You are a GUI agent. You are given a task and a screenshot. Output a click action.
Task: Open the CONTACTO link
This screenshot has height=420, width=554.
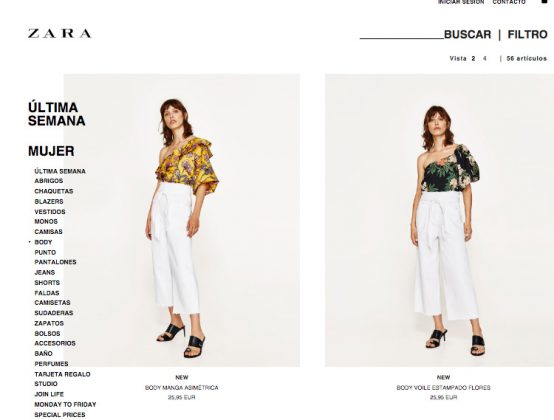[x=509, y=2]
